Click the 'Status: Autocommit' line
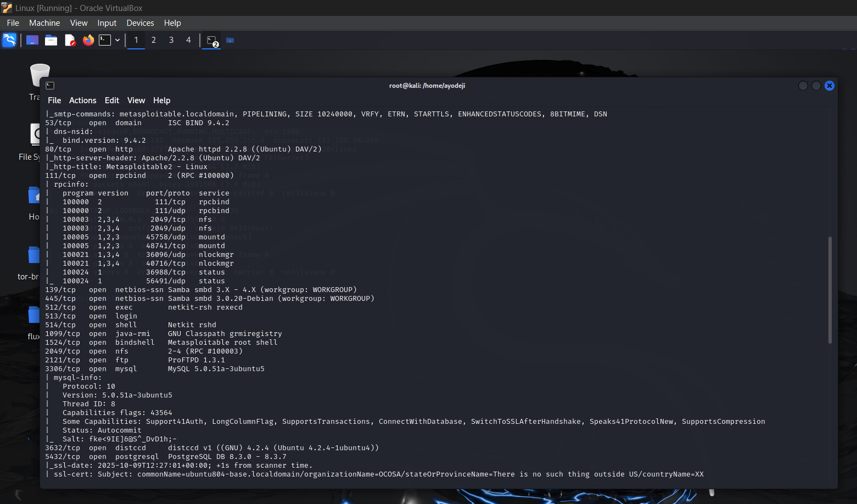The width and height of the screenshot is (857, 504). [x=102, y=430]
